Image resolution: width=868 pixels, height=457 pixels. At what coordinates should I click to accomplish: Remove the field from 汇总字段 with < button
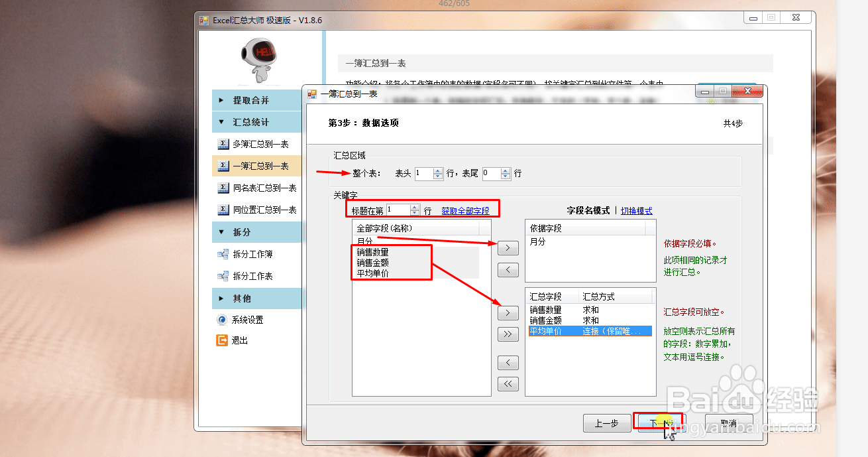[x=508, y=362]
